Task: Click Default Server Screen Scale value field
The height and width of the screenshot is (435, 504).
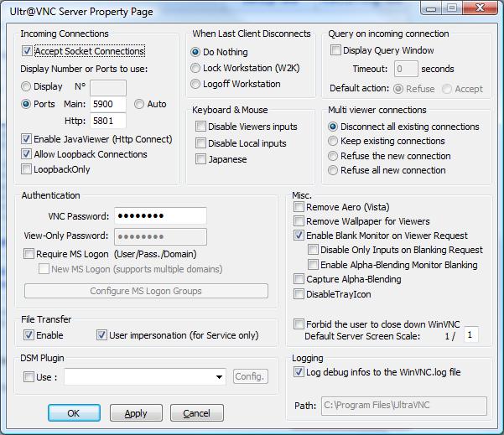Action: click(471, 335)
